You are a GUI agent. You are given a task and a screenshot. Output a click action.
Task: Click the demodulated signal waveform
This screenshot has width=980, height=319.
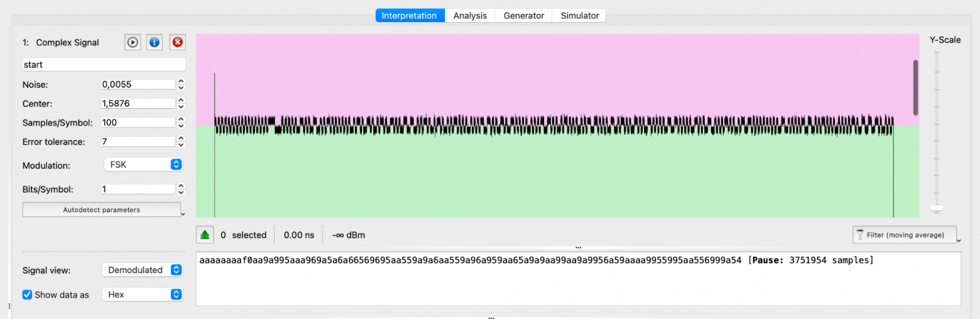[x=553, y=125]
